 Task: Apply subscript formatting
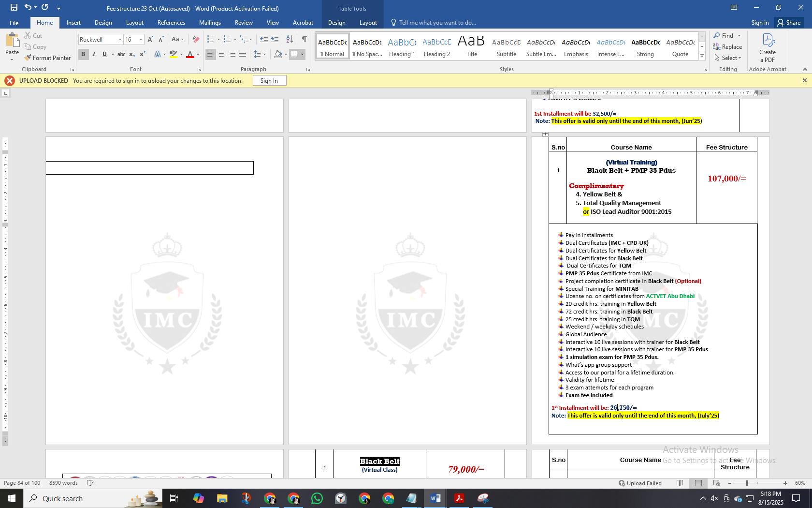click(132, 54)
